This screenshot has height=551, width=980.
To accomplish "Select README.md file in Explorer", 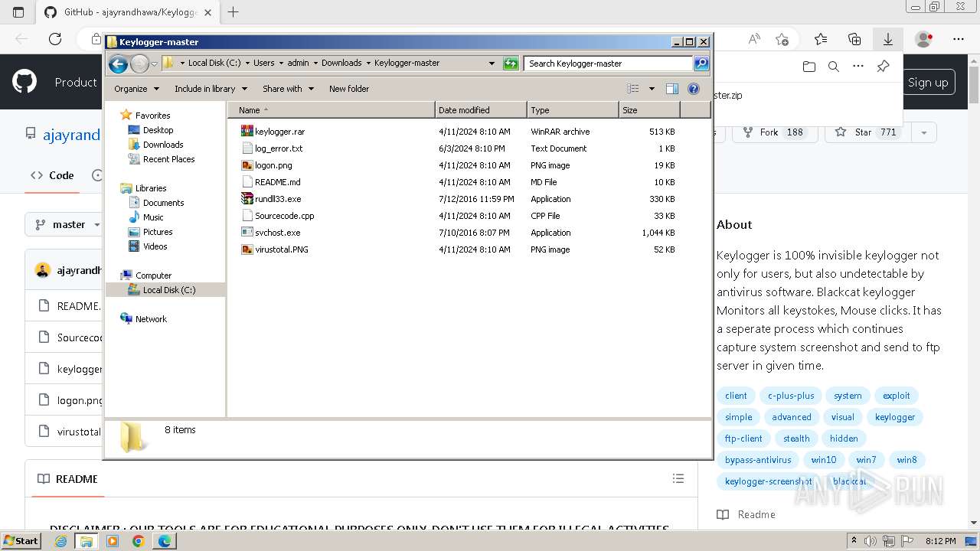I will [x=277, y=182].
